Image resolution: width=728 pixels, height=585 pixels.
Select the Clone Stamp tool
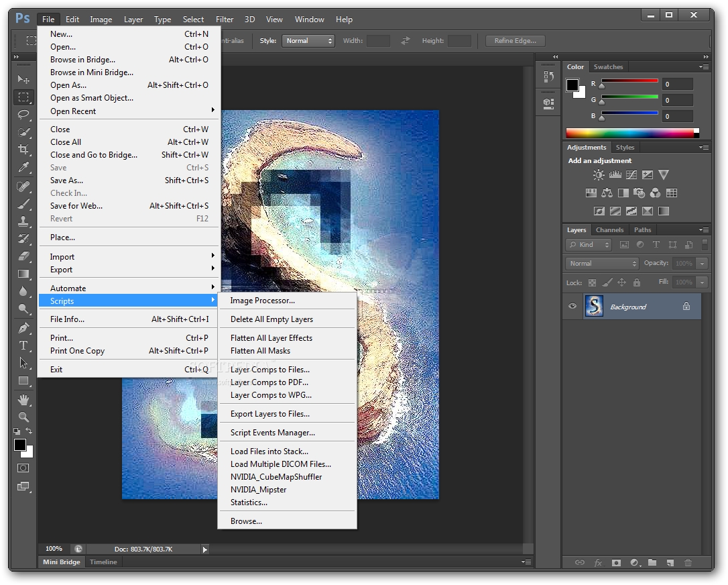tap(23, 220)
